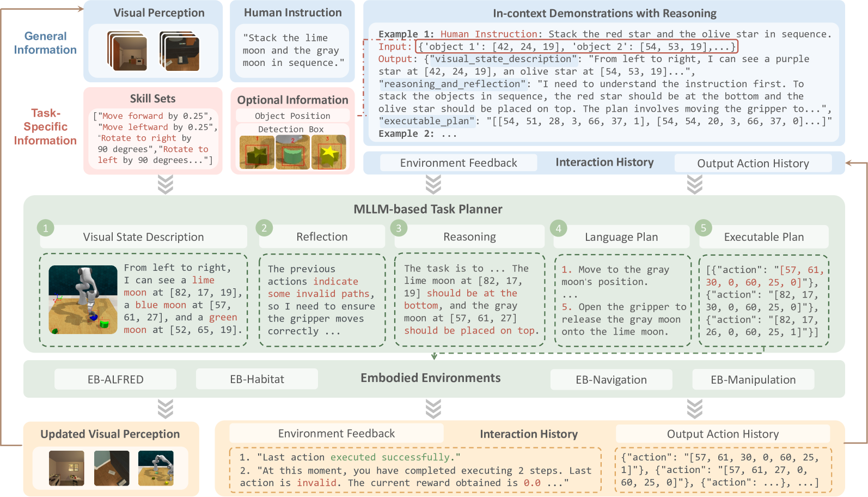Click the "Example 2: ..." line
This screenshot has width=868, height=497.
pos(417,134)
